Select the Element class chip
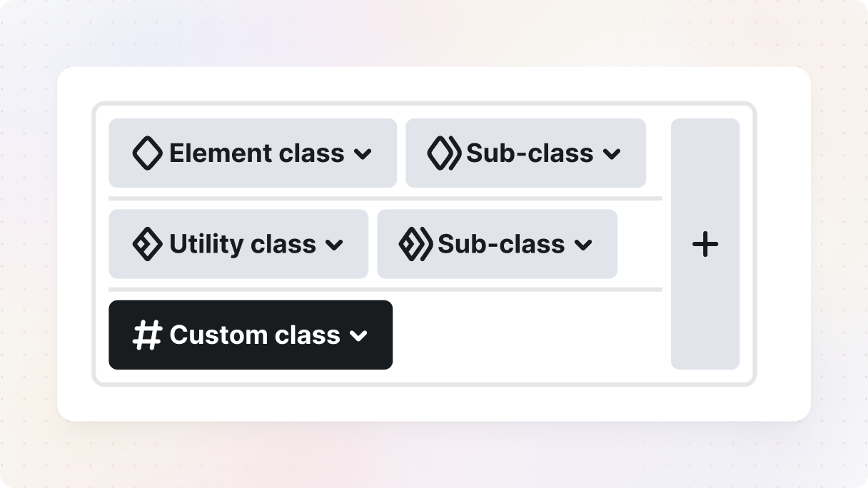The height and width of the screenshot is (488, 868). (x=253, y=153)
